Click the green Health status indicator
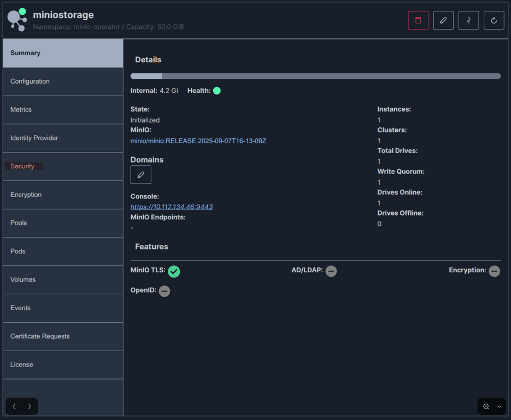Screen dimensions: 511x420 pyautogui.click(x=217, y=91)
